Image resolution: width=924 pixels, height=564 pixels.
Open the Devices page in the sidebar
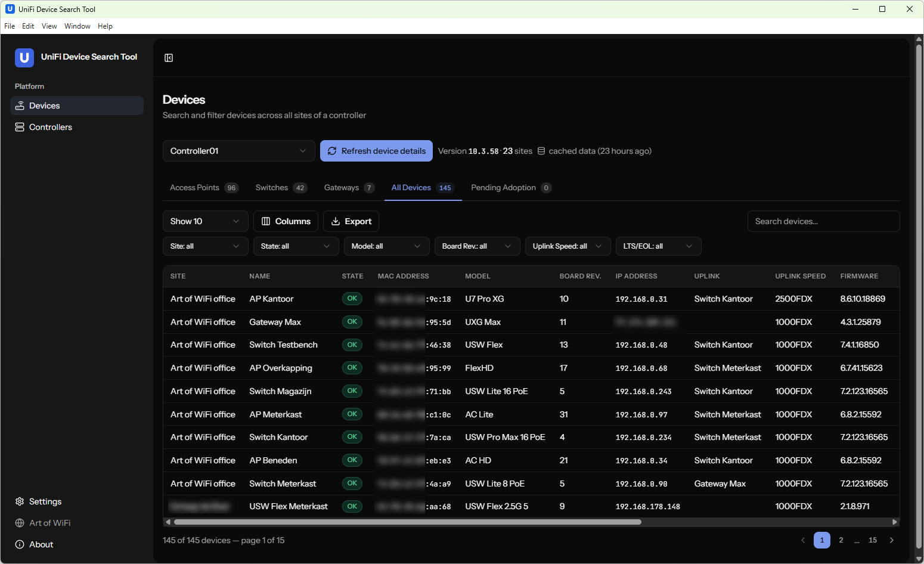coord(77,106)
